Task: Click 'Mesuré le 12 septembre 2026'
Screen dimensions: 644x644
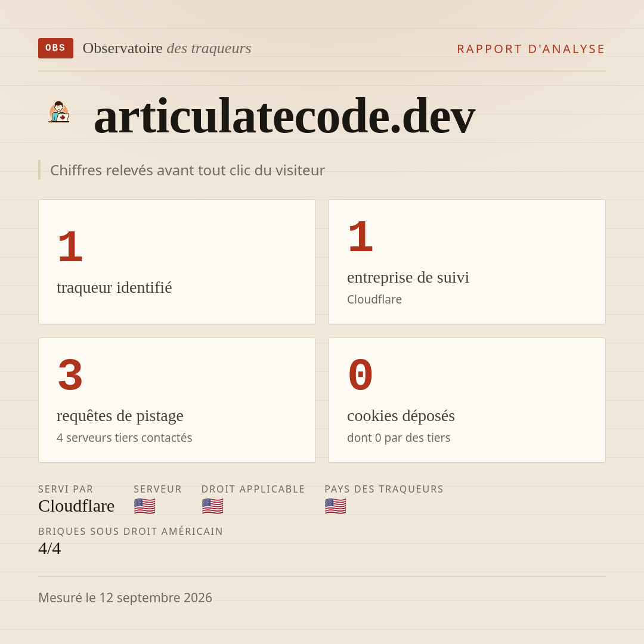Action: [x=125, y=597]
